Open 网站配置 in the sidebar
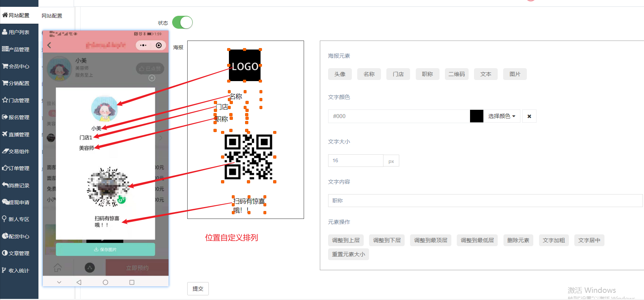 pyautogui.click(x=19, y=15)
